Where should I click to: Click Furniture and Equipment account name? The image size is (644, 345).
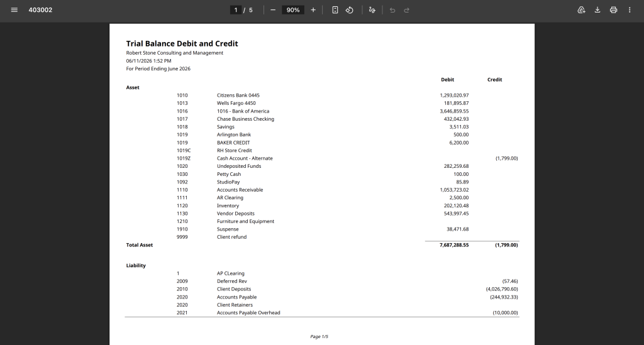(x=246, y=221)
